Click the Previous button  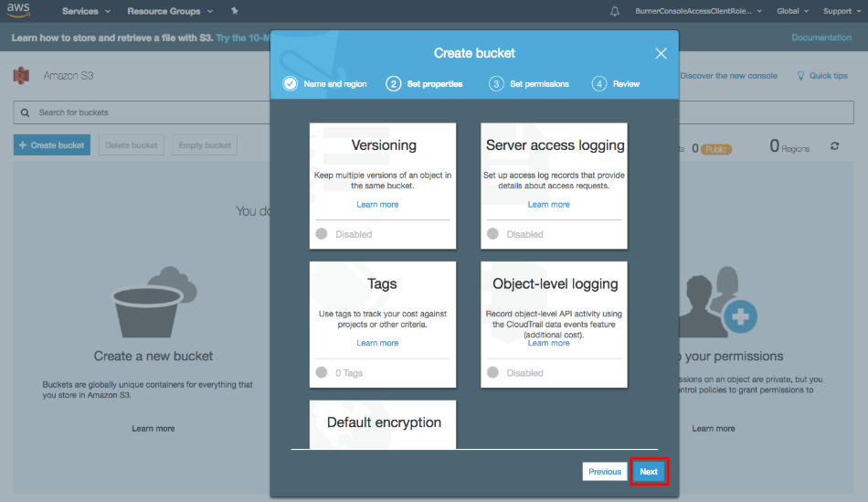[x=605, y=472]
